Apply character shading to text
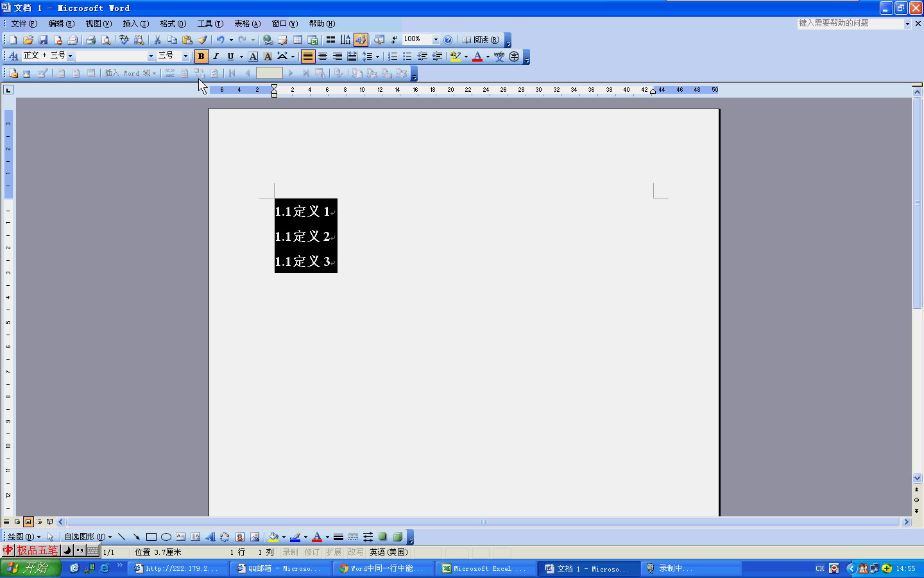Screen dimensions: 924x578 268,57
